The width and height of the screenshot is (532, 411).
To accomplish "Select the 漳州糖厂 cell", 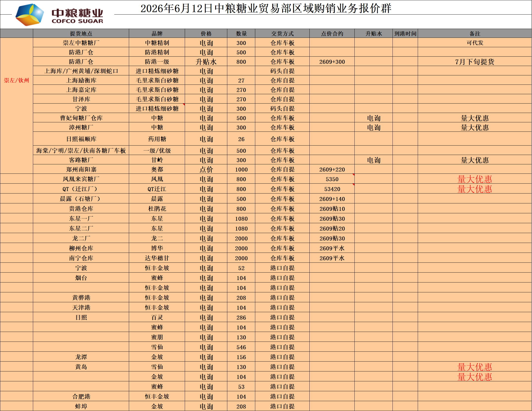I will pyautogui.click(x=81, y=128).
